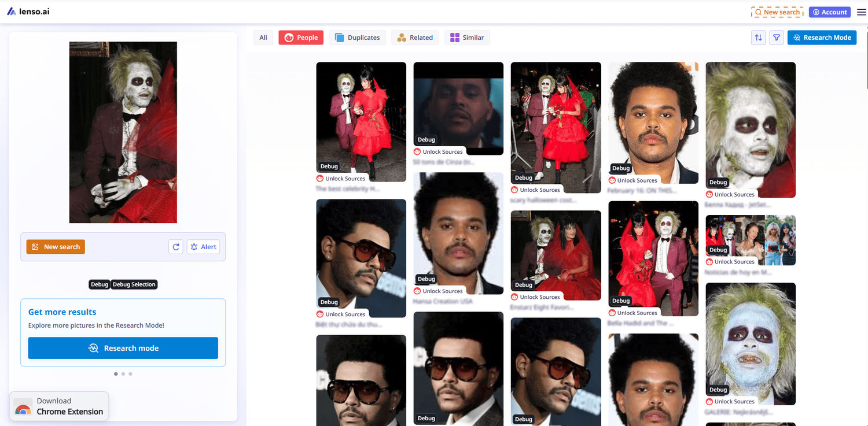Image resolution: width=868 pixels, height=426 pixels.
Task: Switch to the Duplicates tab
Action: 358,38
